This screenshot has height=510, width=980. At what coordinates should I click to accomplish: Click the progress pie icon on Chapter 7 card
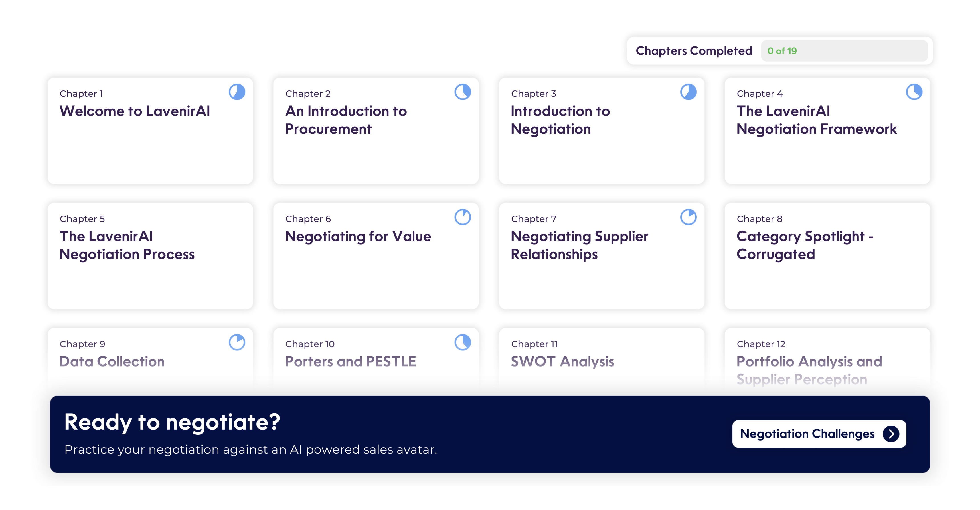coord(688,217)
